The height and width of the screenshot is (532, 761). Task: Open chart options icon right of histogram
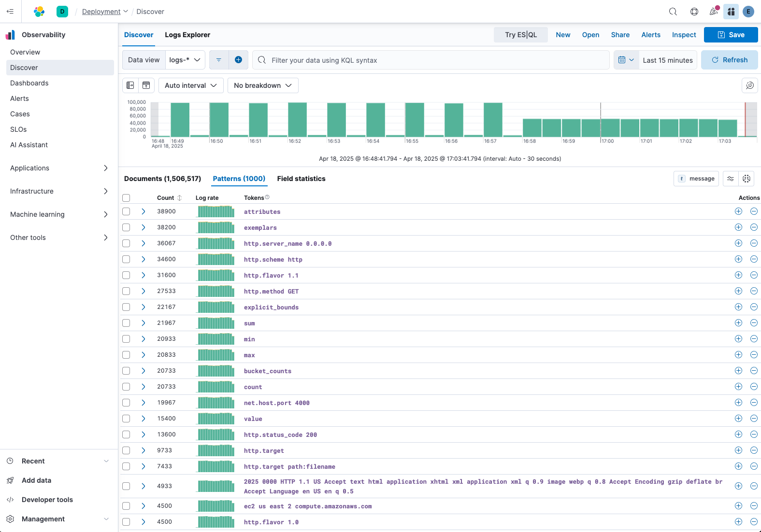pyautogui.click(x=749, y=85)
